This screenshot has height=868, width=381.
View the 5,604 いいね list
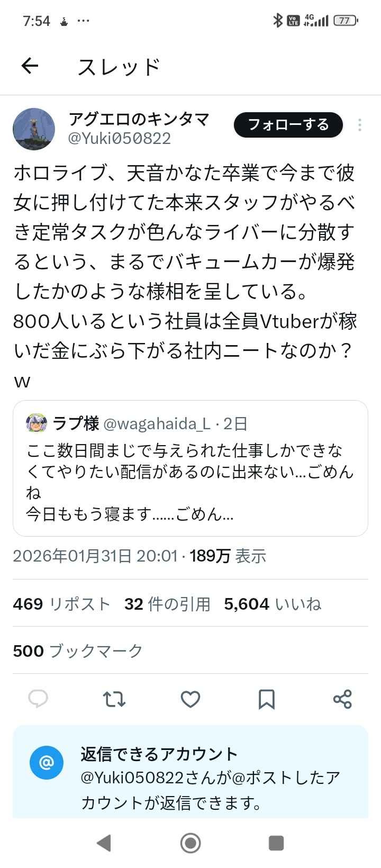[x=273, y=604]
